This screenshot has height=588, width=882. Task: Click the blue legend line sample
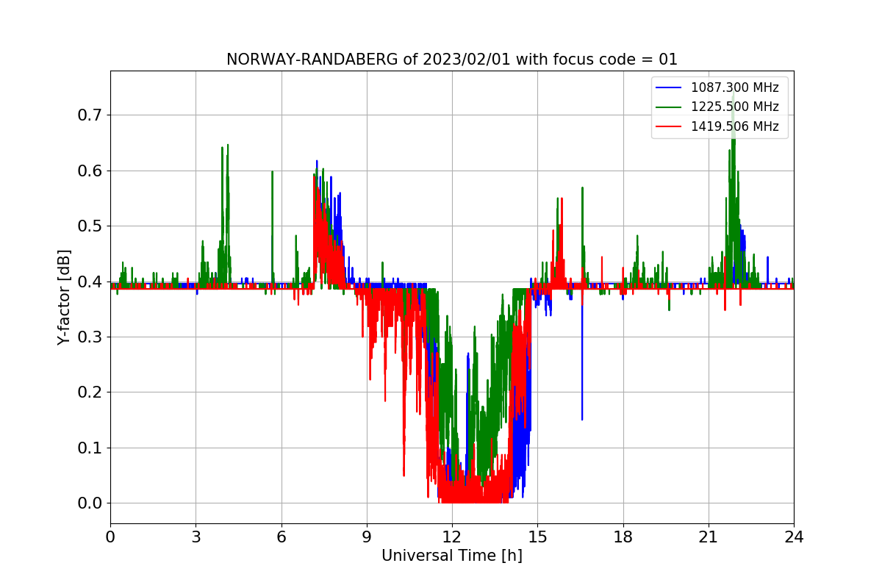pyautogui.click(x=670, y=87)
